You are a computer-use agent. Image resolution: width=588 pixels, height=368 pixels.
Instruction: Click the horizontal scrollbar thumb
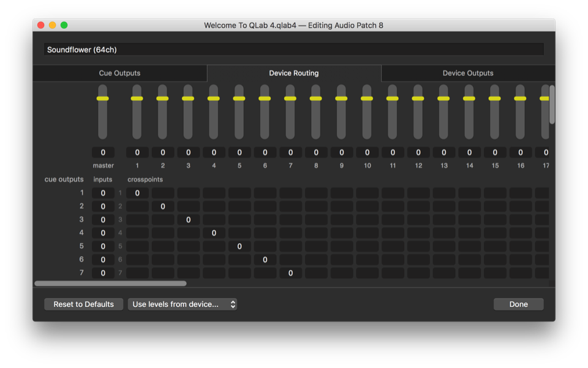point(110,284)
